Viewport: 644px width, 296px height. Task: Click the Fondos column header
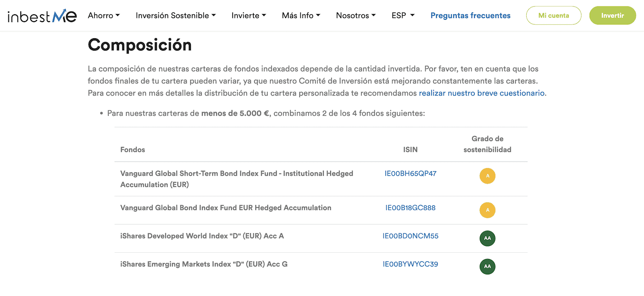132,150
